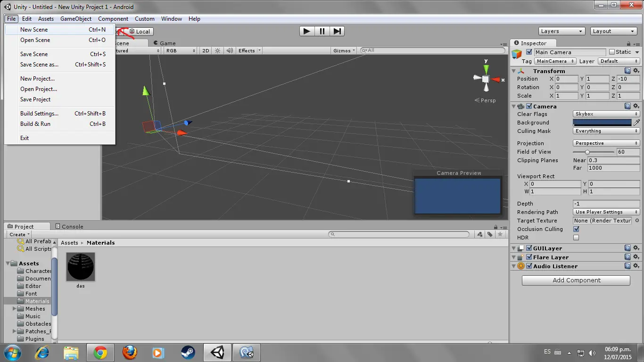Viewport: 644px width, 362px height.
Task: Open Target Texture object picker circle
Action: tap(637, 220)
